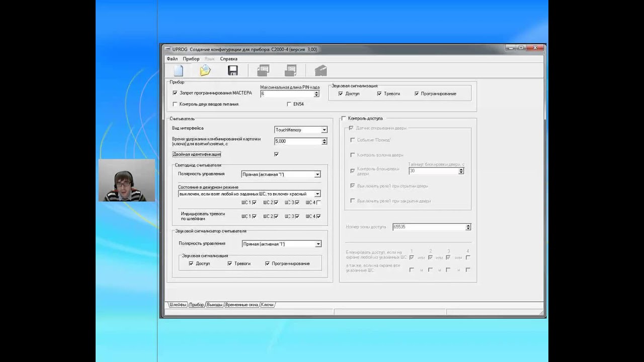This screenshot has width=644, height=362.
Task: Click the UPROG window title bar text
Action: pyautogui.click(x=245, y=49)
